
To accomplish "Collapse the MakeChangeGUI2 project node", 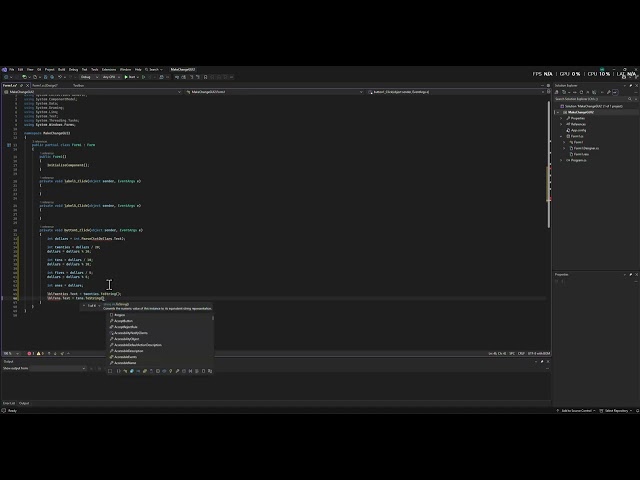I will click(558, 112).
